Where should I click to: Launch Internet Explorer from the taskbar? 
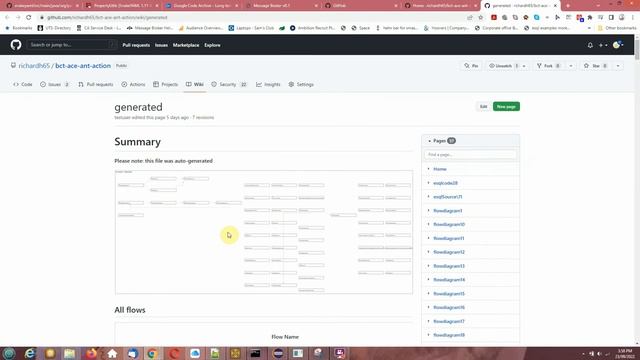point(30,353)
